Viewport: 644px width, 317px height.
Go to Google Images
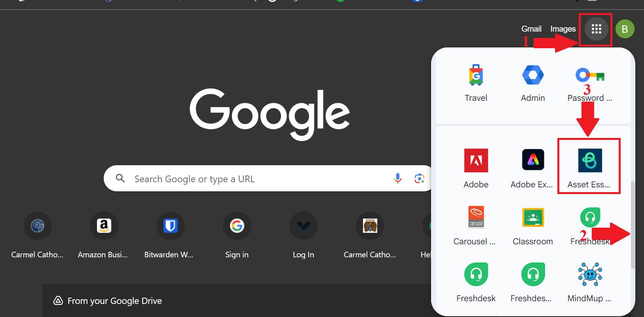563,29
